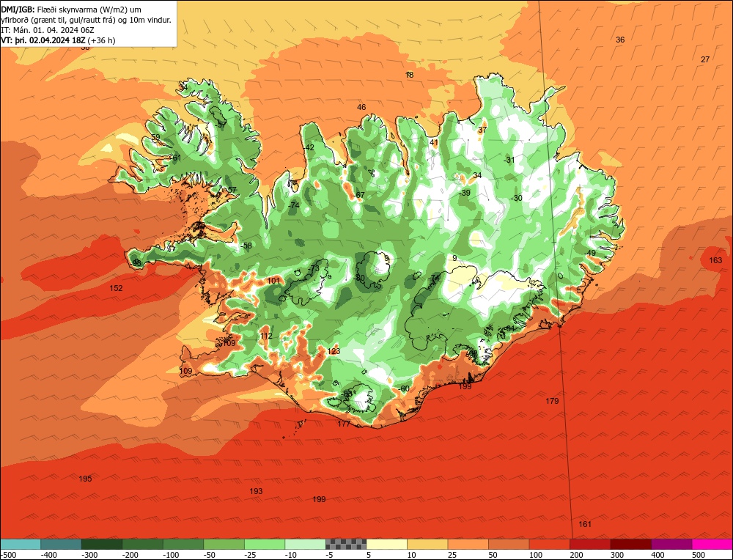This screenshot has width=733, height=560.
Task: Click the light green -25 to -10 legend swatch
Action: tap(265, 544)
